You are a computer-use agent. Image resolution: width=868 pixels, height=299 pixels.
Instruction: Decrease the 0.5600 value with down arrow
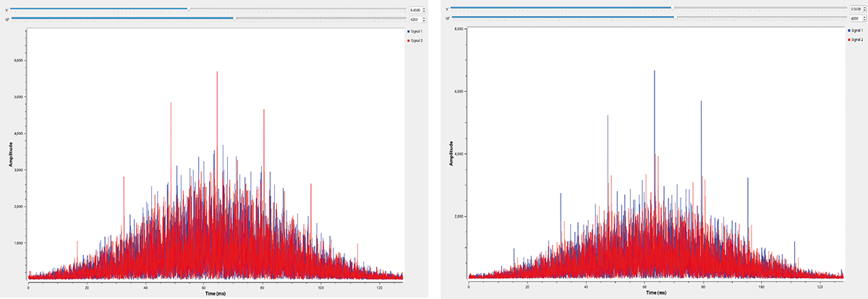point(865,10)
